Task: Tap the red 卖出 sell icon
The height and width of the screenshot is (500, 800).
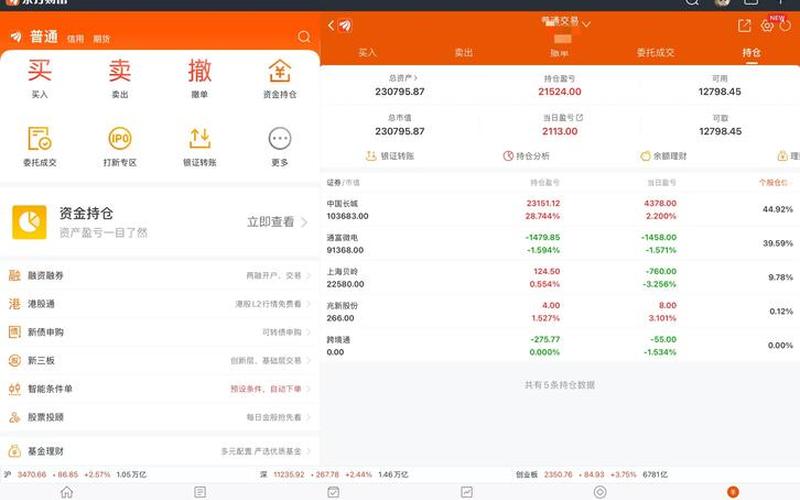Action: (x=120, y=70)
